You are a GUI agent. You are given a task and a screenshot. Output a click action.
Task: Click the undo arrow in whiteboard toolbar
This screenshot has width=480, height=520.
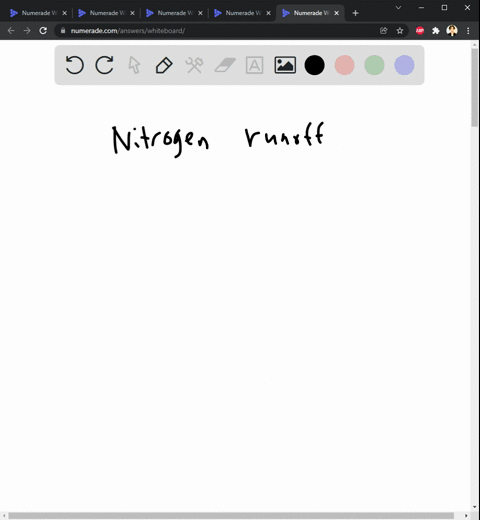point(74,65)
